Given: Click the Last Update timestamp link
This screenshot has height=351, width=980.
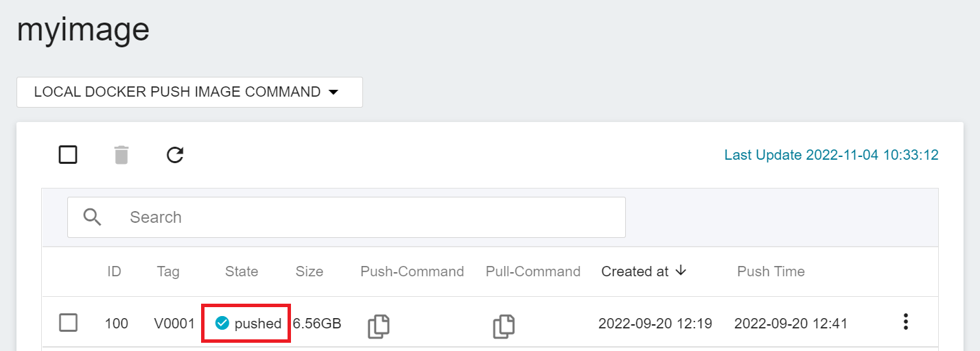Looking at the screenshot, I should coord(832,155).
